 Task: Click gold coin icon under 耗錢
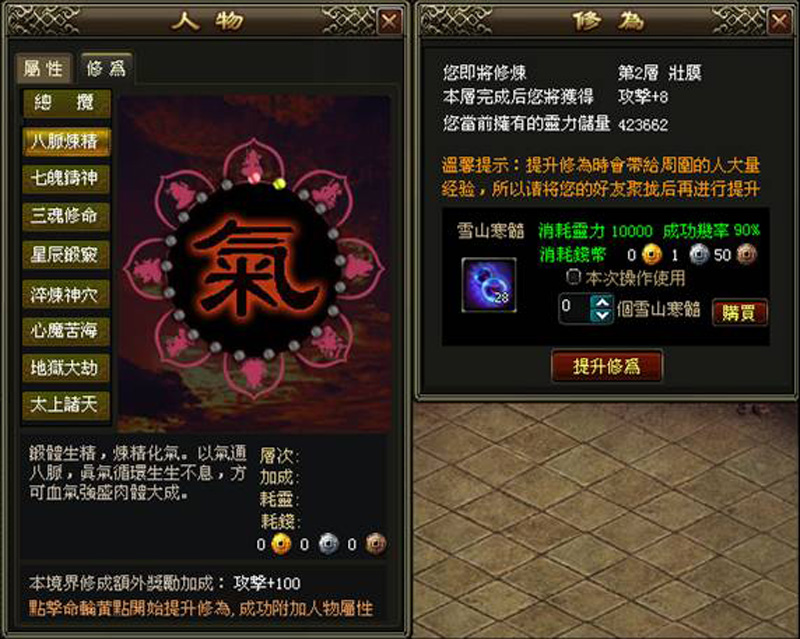tap(281, 544)
